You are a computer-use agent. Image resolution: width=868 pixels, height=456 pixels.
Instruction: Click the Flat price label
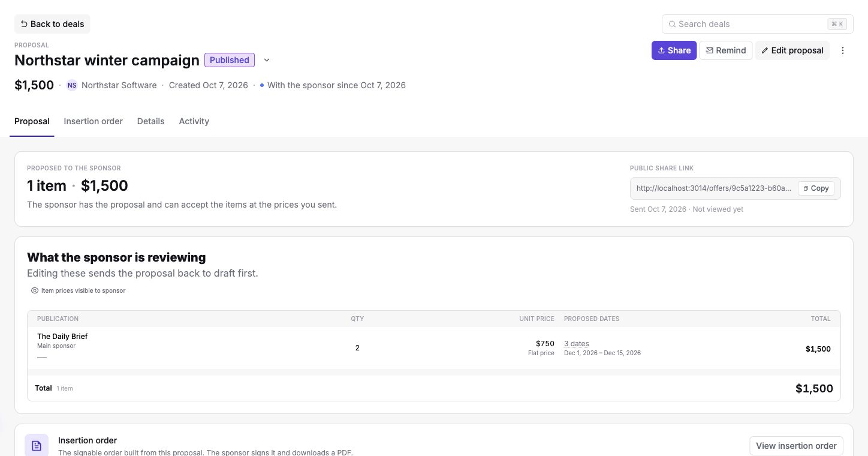541,353
